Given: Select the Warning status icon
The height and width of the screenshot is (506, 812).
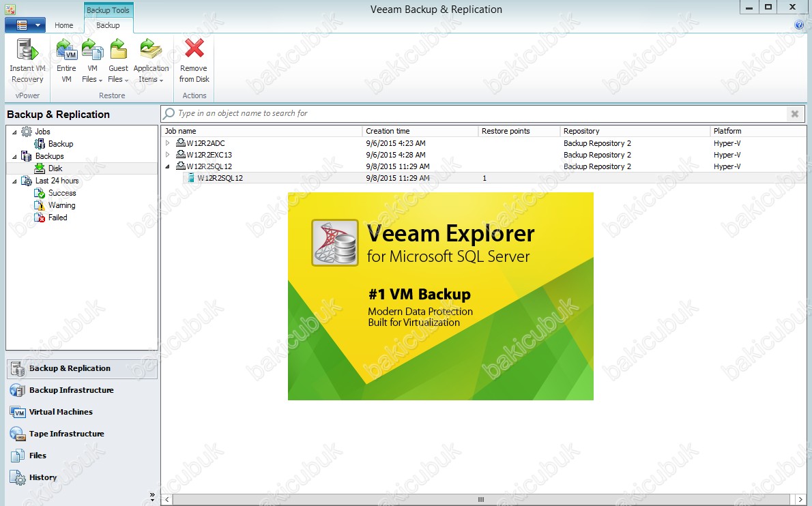Looking at the screenshot, I should coord(40,205).
